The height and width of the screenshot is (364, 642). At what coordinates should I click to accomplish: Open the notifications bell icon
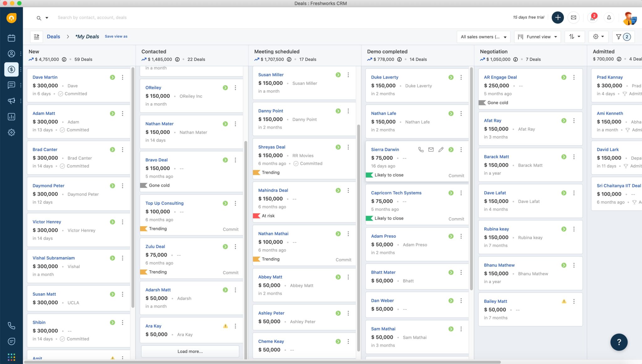coord(609,18)
